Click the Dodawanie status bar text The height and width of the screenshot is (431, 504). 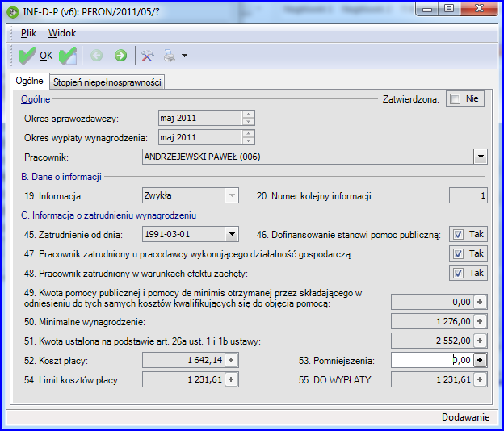point(465,417)
